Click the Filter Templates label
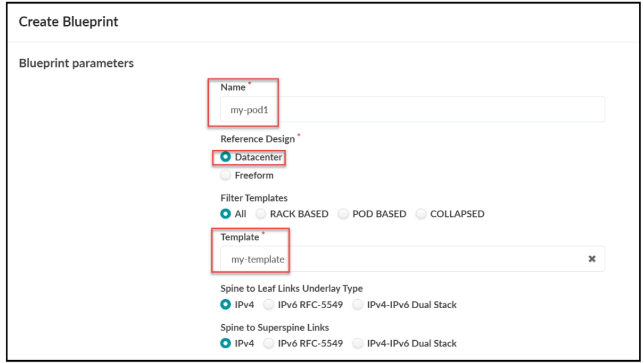 [254, 198]
